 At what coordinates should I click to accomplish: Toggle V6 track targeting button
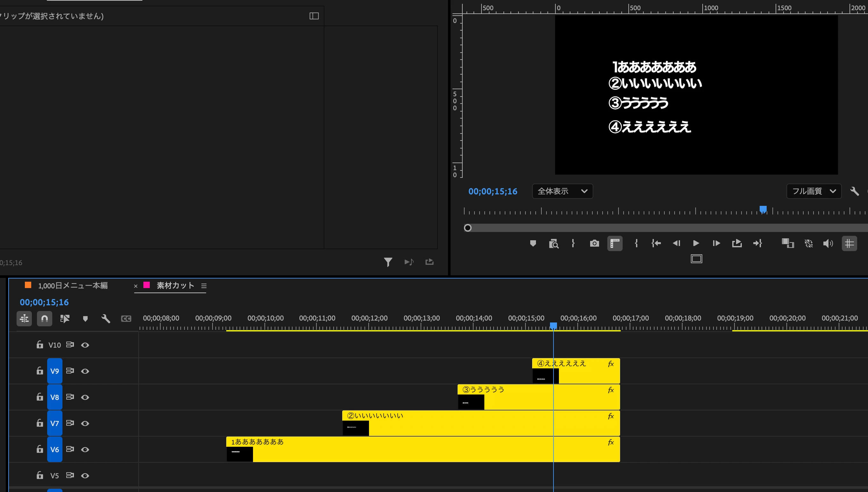coord(55,449)
